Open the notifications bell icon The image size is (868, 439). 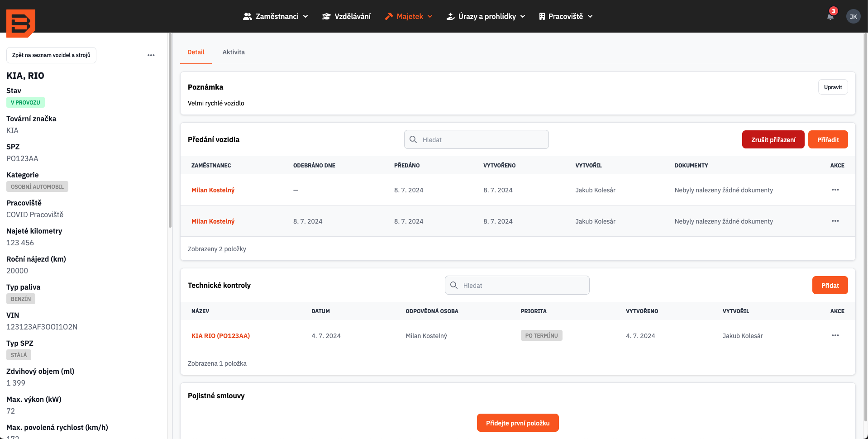tap(830, 17)
